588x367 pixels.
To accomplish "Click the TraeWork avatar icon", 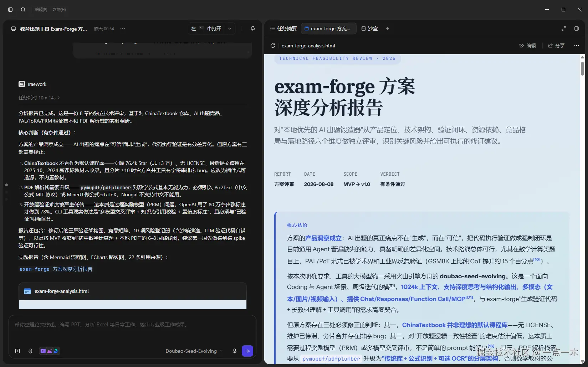I will click(22, 84).
